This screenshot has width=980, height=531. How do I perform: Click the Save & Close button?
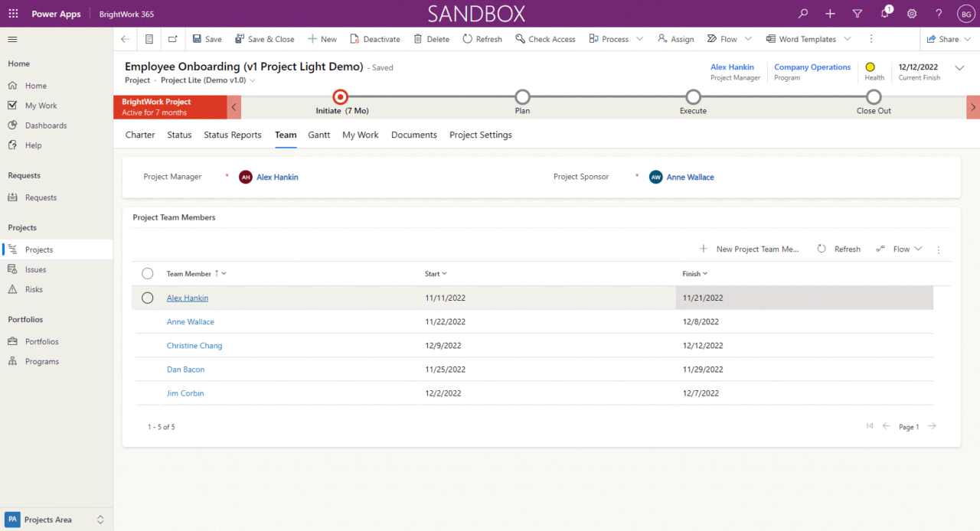264,39
